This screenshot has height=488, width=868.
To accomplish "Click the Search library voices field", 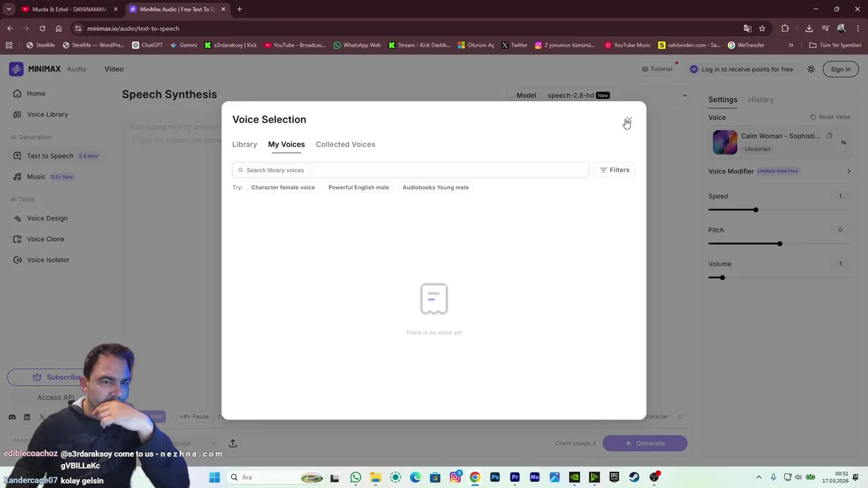I will click(410, 170).
